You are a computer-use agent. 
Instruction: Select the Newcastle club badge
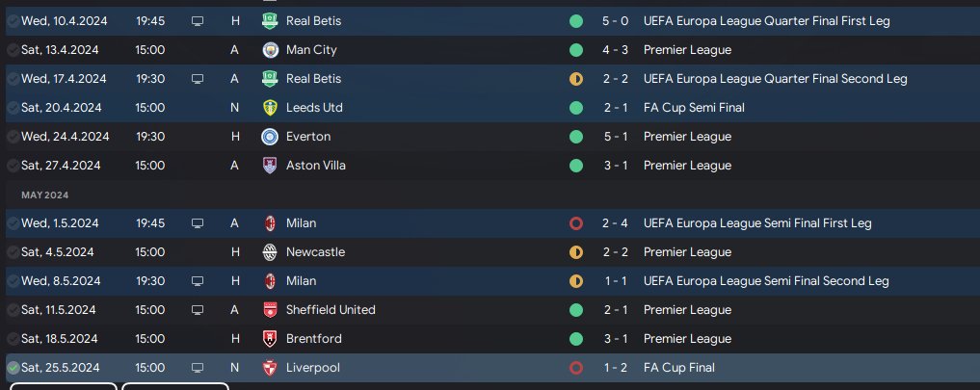[x=270, y=252]
